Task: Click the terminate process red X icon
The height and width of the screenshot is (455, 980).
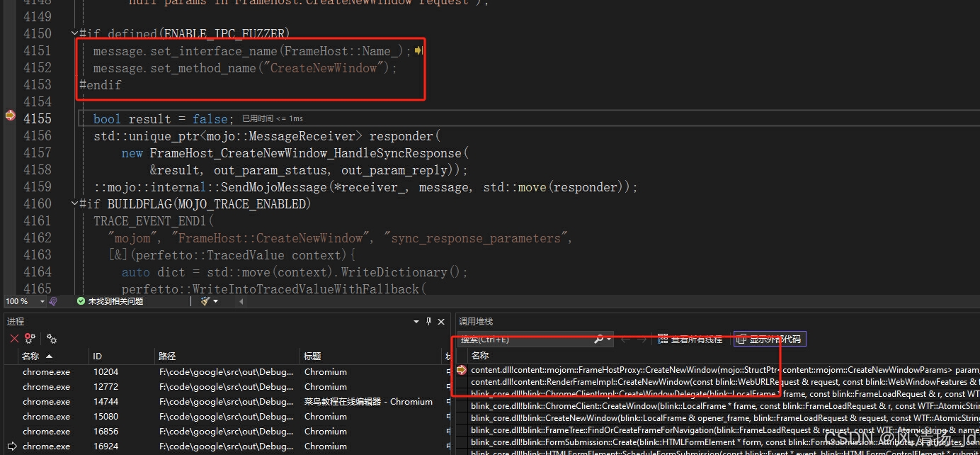Action: [x=14, y=339]
